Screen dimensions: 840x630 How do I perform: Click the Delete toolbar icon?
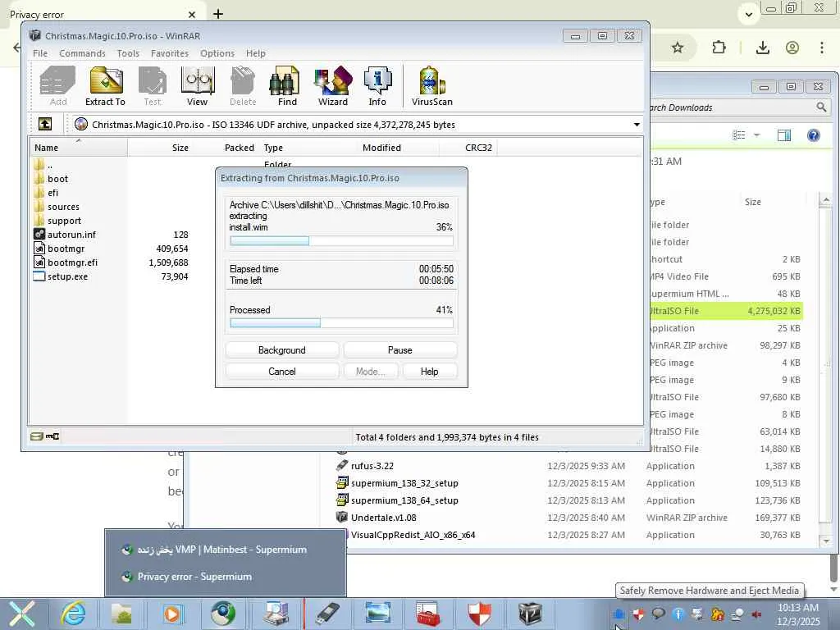tap(243, 85)
